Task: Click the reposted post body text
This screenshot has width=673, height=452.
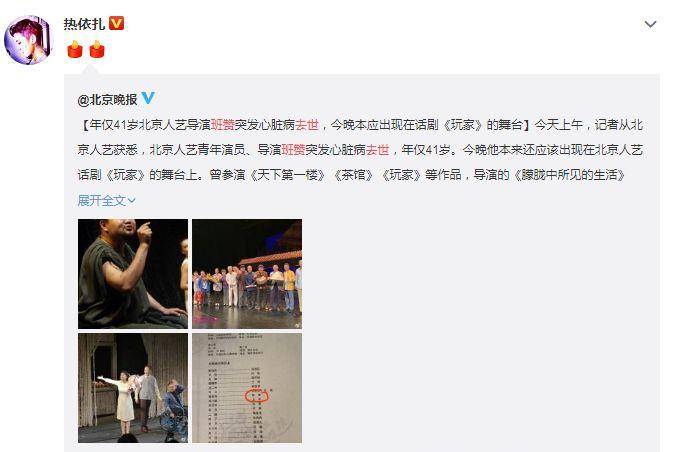Action: 360,149
